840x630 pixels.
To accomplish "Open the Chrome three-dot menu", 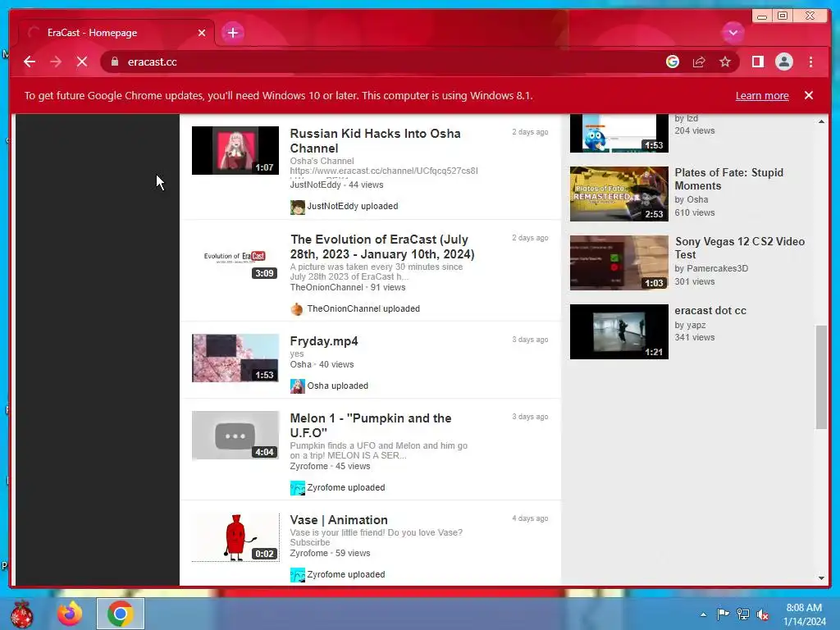I will (x=810, y=62).
